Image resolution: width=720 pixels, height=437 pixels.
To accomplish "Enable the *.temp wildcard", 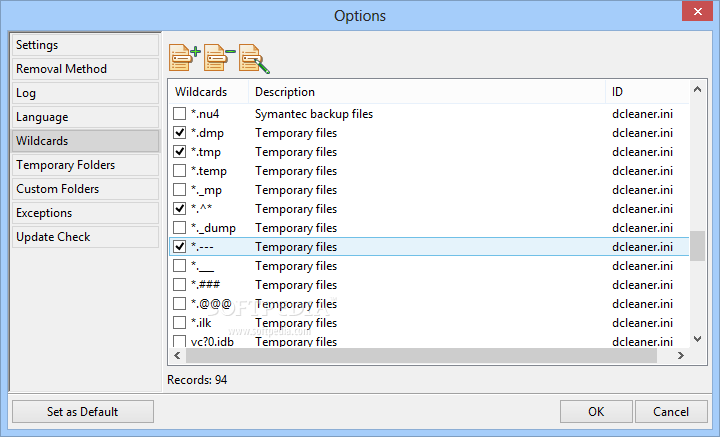I will [180, 171].
